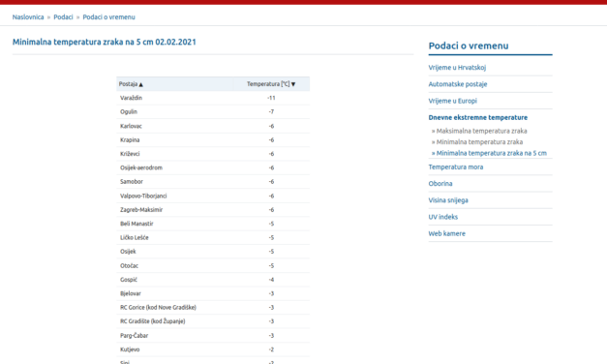Select the Gospić station row

[x=213, y=280]
